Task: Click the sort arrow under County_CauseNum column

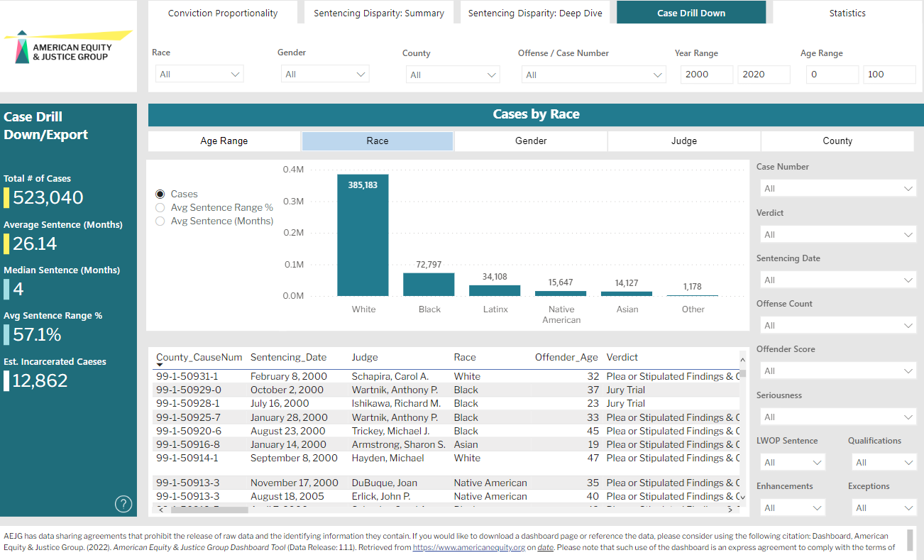Action: [x=160, y=365]
